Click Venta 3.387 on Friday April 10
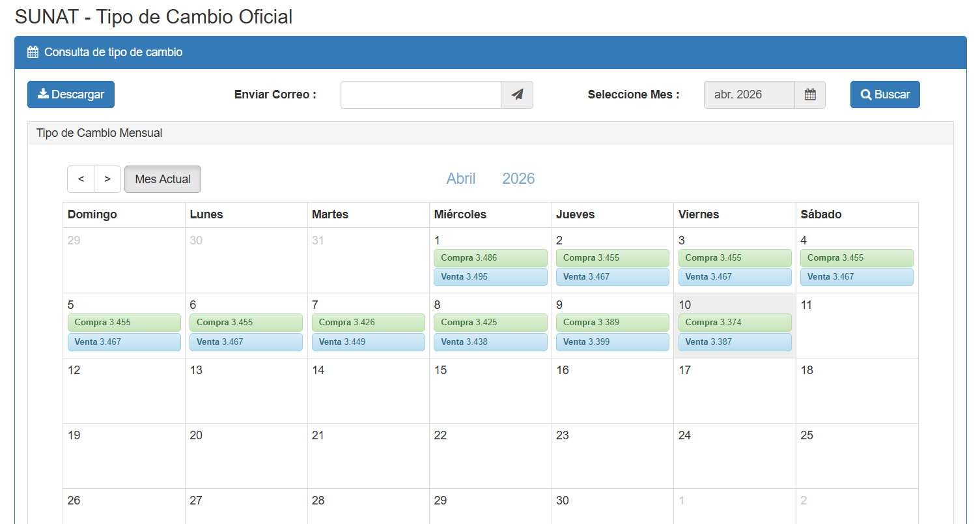 click(735, 342)
